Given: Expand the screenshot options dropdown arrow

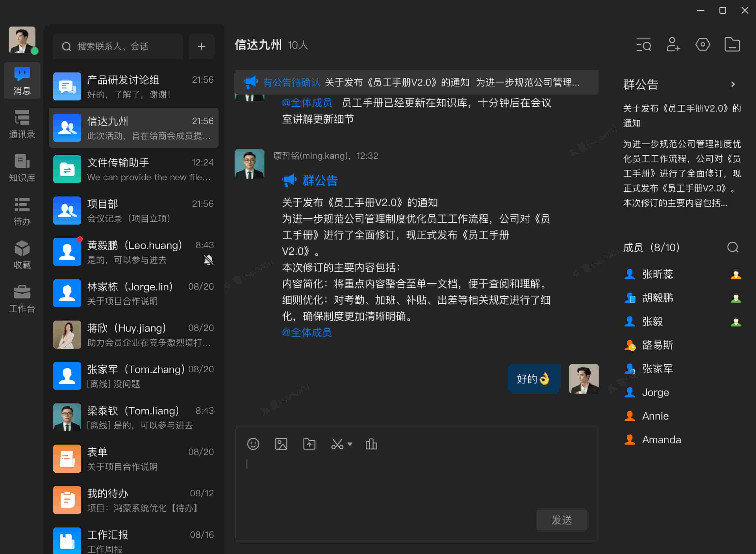Looking at the screenshot, I should (350, 444).
